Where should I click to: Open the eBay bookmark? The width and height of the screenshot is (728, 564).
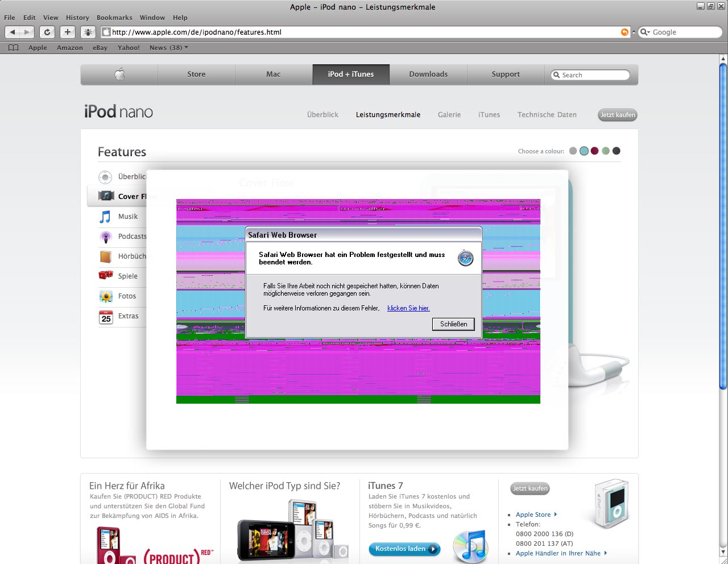(x=100, y=48)
